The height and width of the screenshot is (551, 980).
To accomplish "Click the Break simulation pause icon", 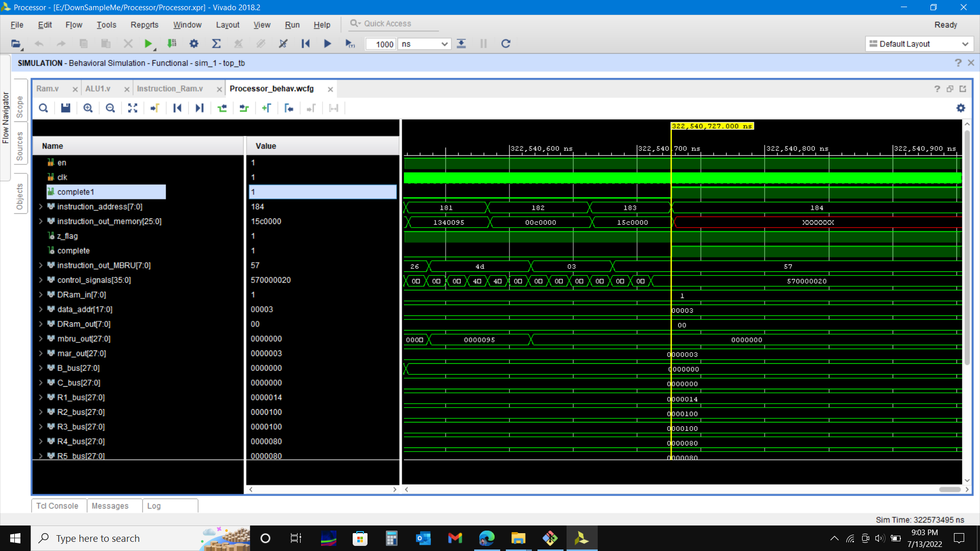I will click(483, 44).
